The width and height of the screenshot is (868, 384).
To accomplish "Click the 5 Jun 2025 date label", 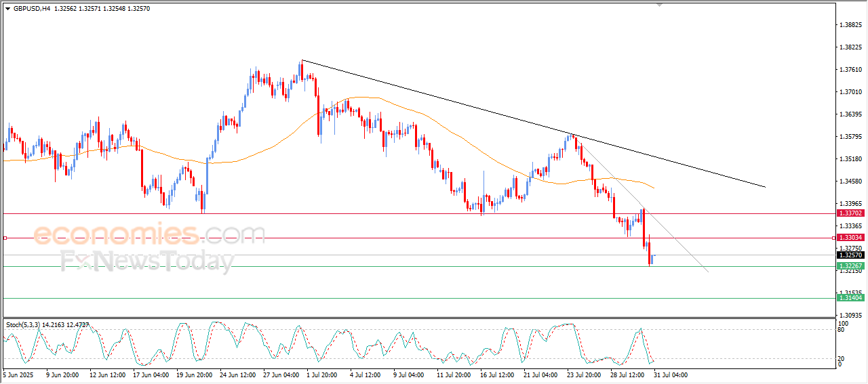I will [18, 374].
